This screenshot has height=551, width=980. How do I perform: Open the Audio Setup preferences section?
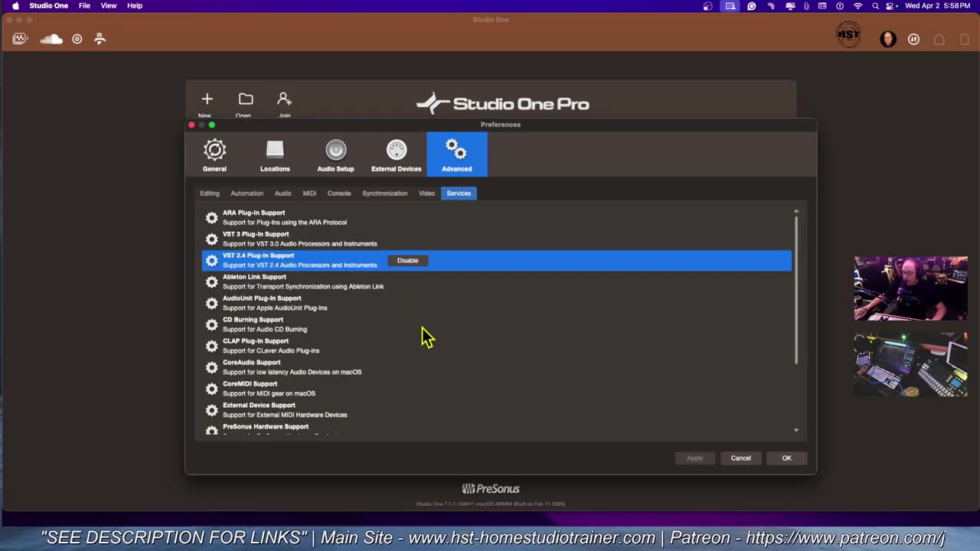pos(335,155)
